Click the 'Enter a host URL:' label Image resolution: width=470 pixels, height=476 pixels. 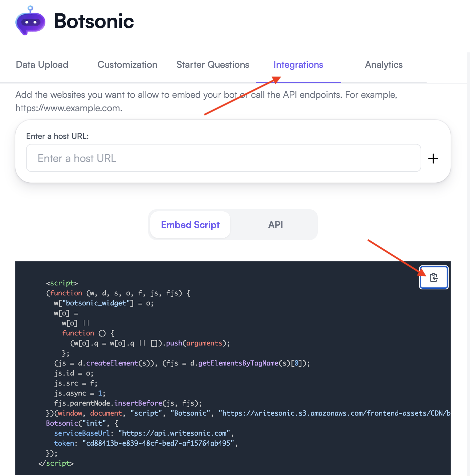57,136
